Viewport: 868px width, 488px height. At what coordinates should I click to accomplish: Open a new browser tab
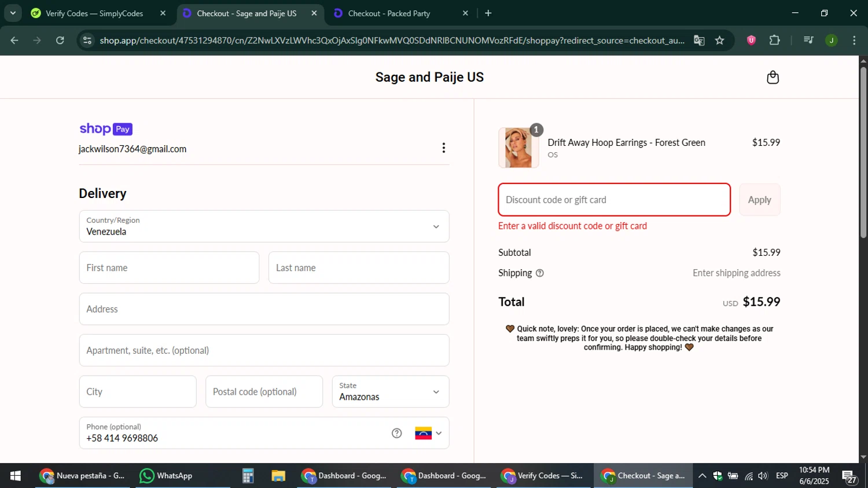click(488, 13)
